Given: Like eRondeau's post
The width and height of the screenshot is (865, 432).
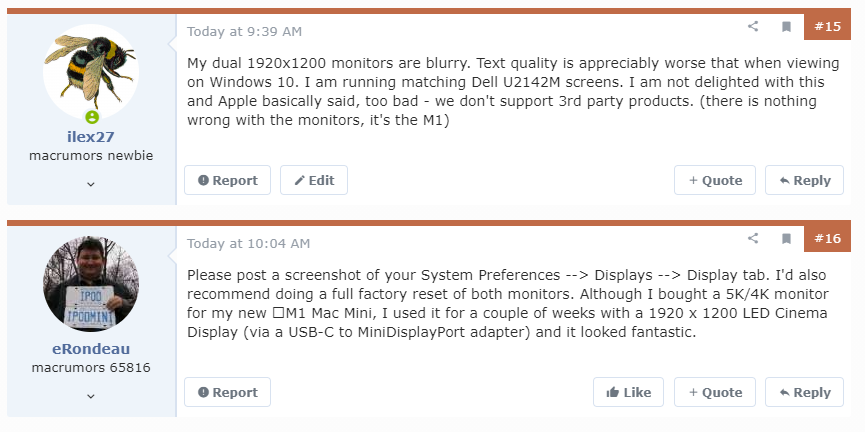Looking at the screenshot, I should (627, 392).
